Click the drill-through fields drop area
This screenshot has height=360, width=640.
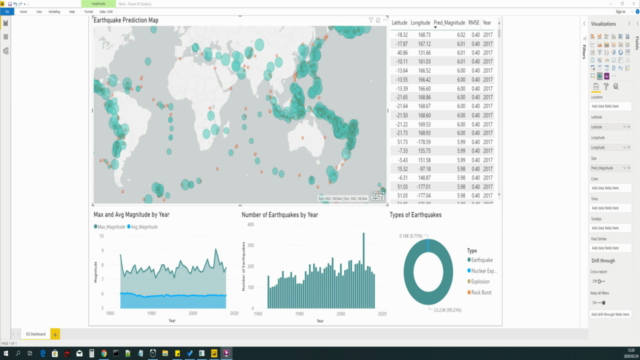tap(610, 314)
